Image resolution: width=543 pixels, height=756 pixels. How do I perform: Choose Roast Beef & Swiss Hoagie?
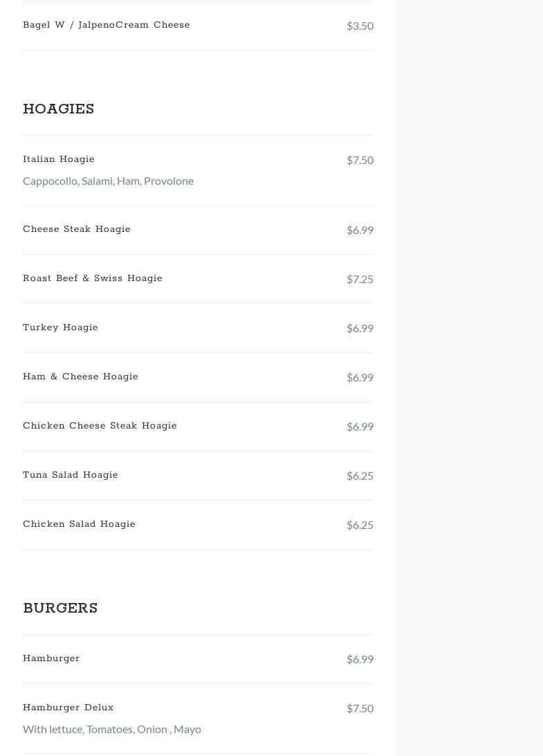[93, 278]
